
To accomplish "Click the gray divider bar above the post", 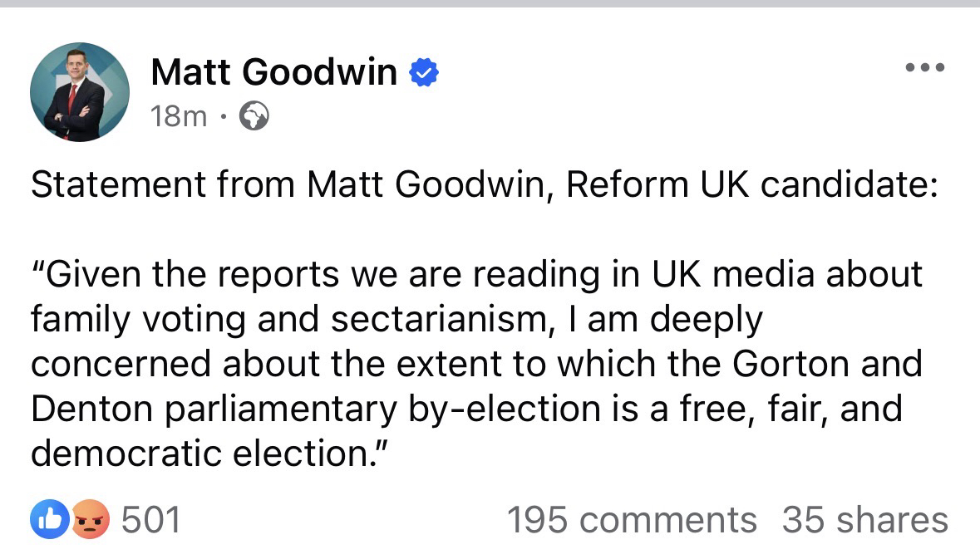I will (490, 4).
